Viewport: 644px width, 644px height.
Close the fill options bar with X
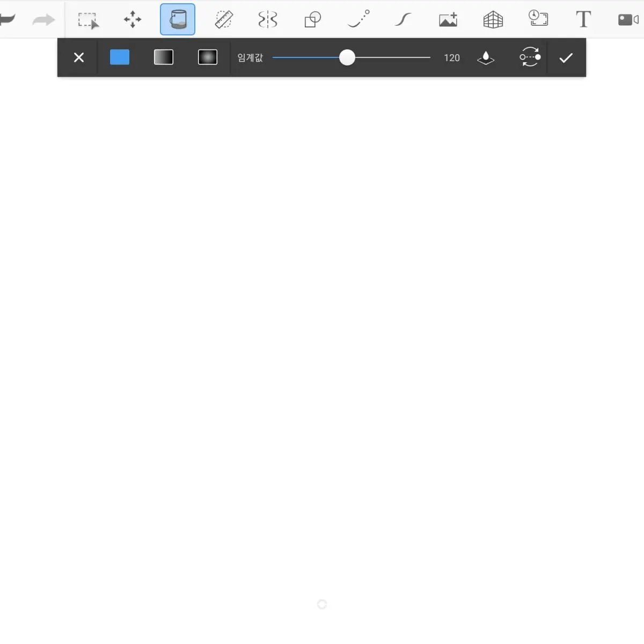[79, 57]
